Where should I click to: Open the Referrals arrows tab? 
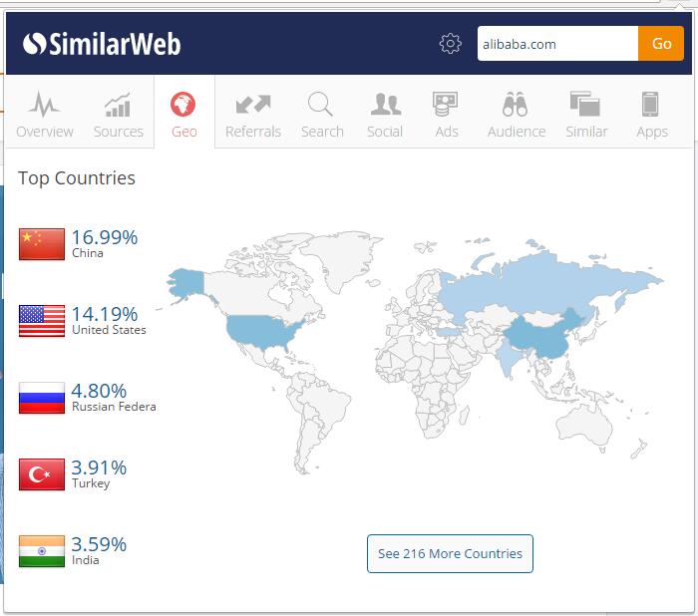point(253,114)
